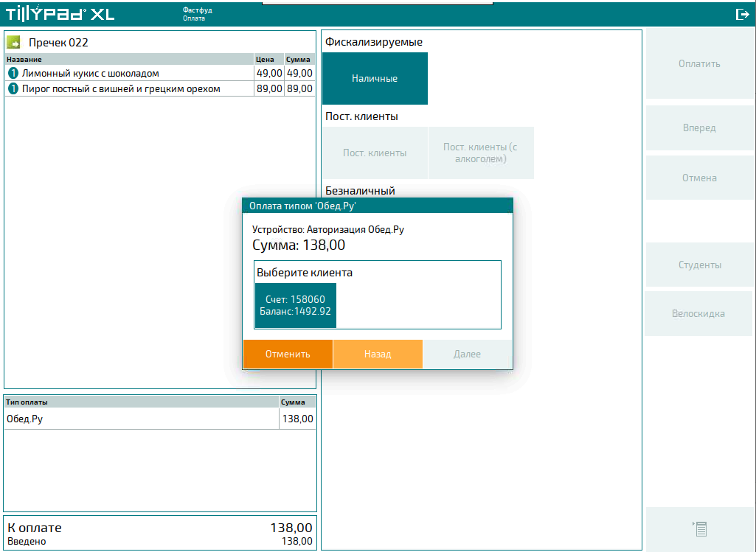Select Пост. клиенты (с алкоголем) tile
Image resolution: width=756 pixels, height=552 pixels.
point(480,153)
